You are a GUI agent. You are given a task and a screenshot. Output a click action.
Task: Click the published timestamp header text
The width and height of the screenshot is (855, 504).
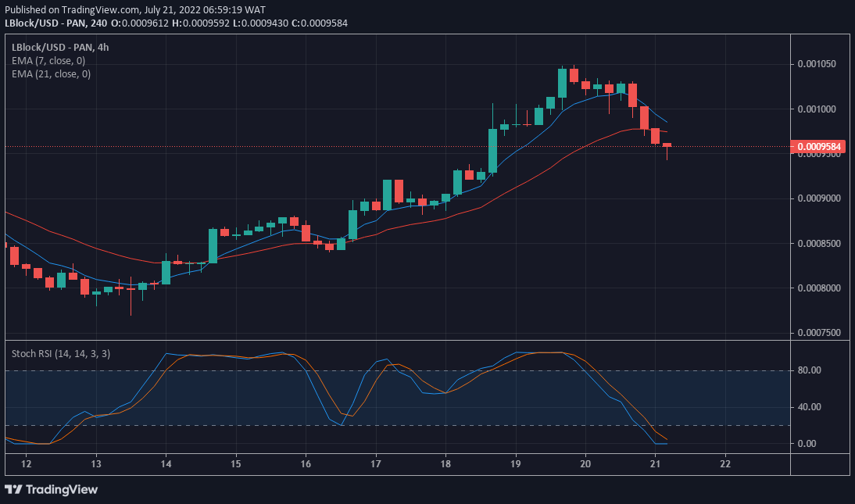135,10
